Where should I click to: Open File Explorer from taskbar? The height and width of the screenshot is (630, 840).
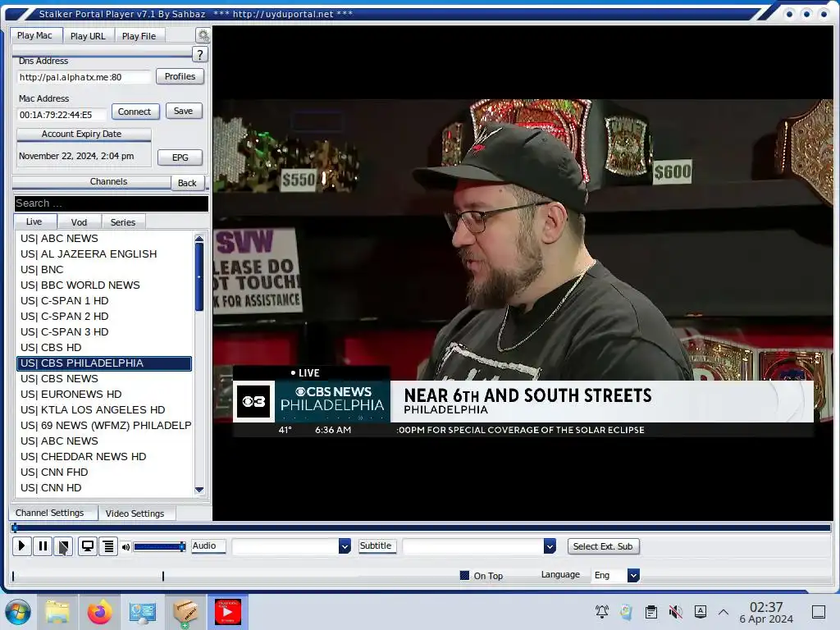(x=57, y=612)
